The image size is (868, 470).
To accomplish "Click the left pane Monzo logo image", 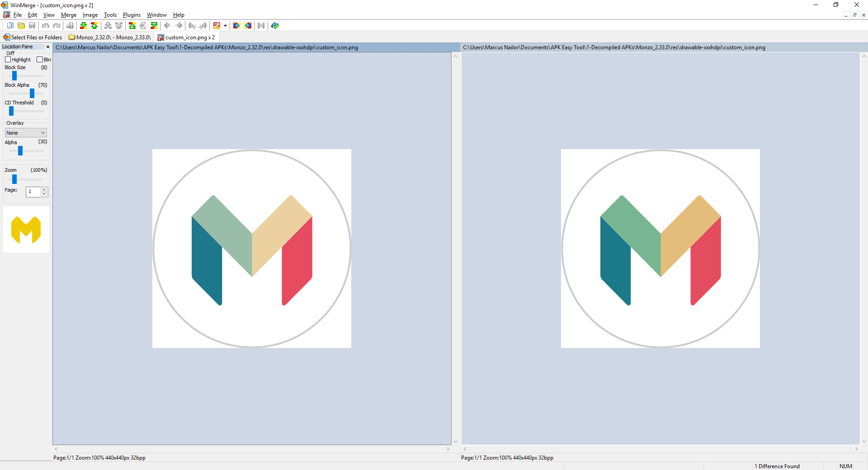I will click(x=252, y=249).
